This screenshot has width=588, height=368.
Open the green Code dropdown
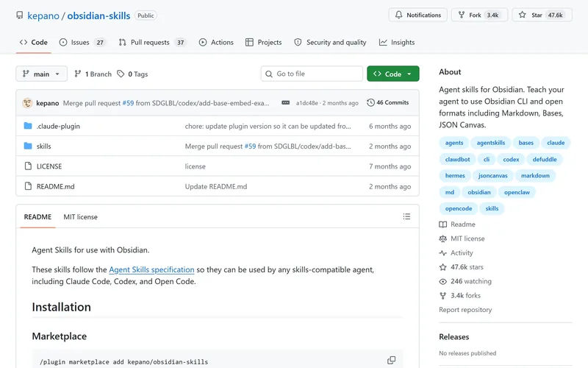(x=393, y=74)
